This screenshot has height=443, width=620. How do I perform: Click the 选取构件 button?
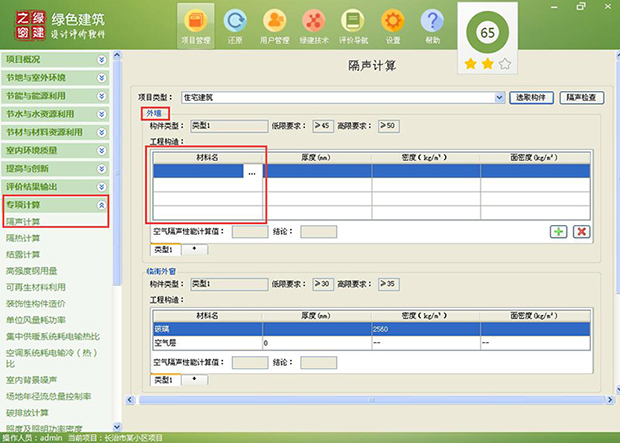click(x=531, y=97)
